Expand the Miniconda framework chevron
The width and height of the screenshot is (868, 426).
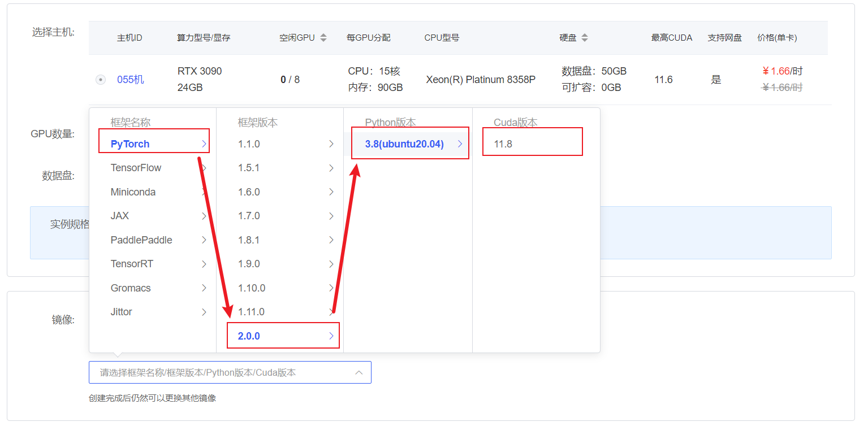[x=204, y=192]
